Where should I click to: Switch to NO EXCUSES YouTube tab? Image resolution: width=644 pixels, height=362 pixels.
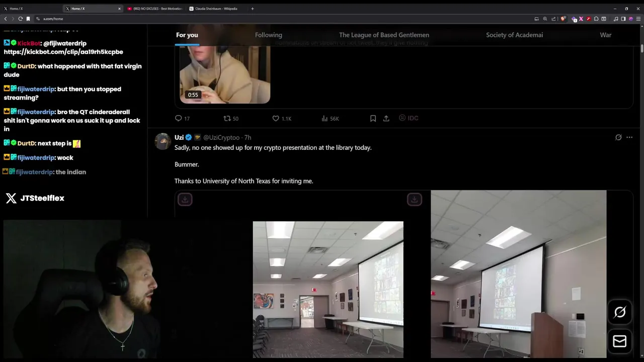point(154,9)
